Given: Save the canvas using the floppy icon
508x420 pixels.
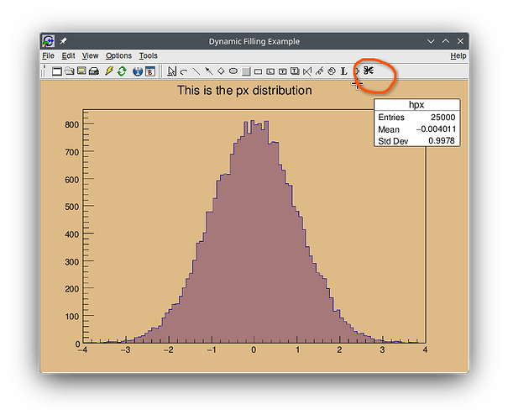Looking at the screenshot, I should coord(82,71).
